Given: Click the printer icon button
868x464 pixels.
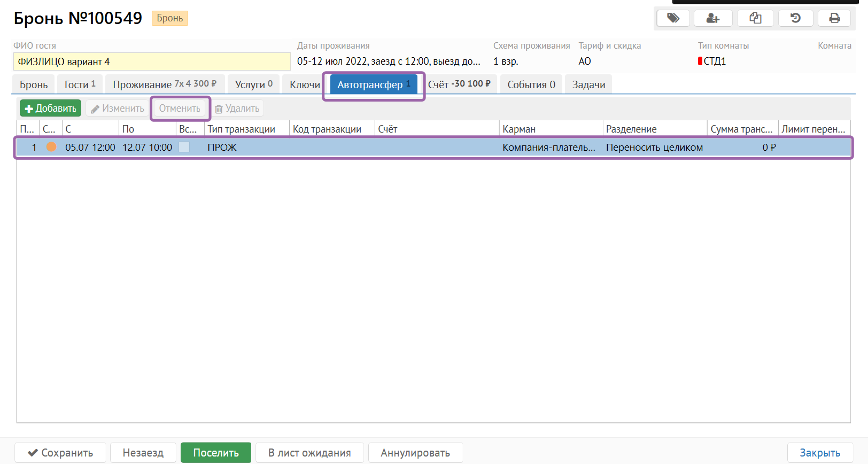Looking at the screenshot, I should pyautogui.click(x=834, y=18).
